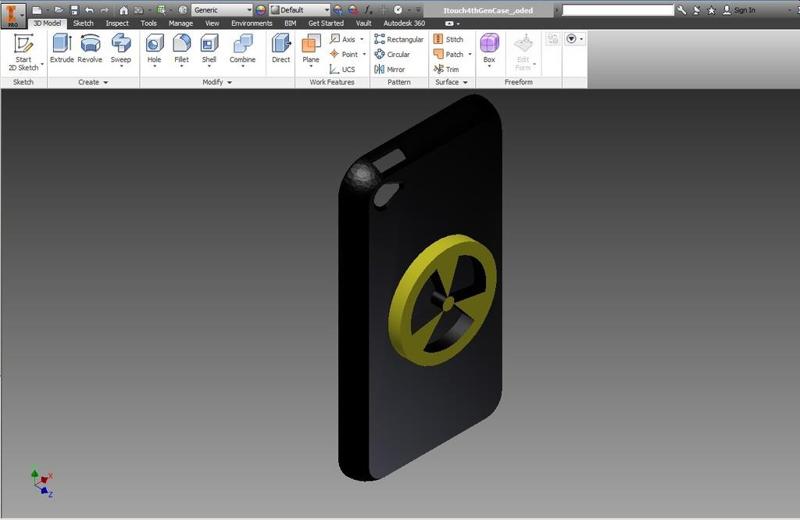
Task: Create a UCS
Action: (342, 69)
